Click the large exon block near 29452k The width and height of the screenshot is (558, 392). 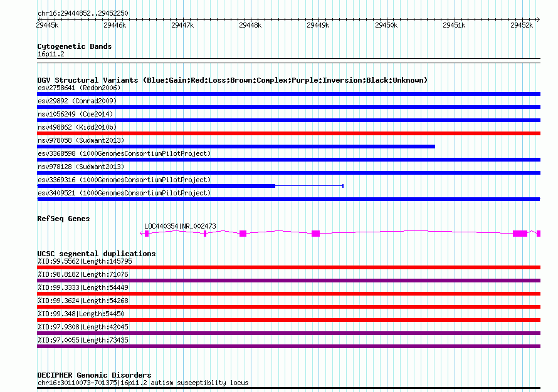pyautogui.click(x=520, y=234)
